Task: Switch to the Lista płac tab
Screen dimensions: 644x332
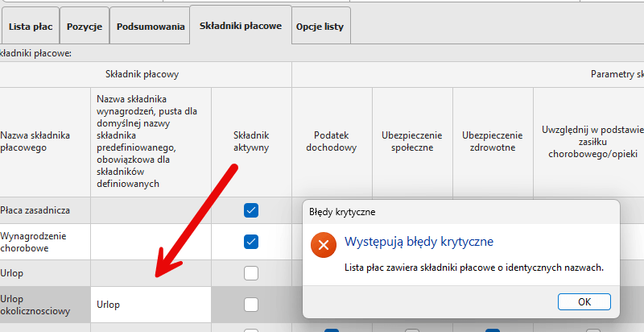Action: [x=31, y=27]
